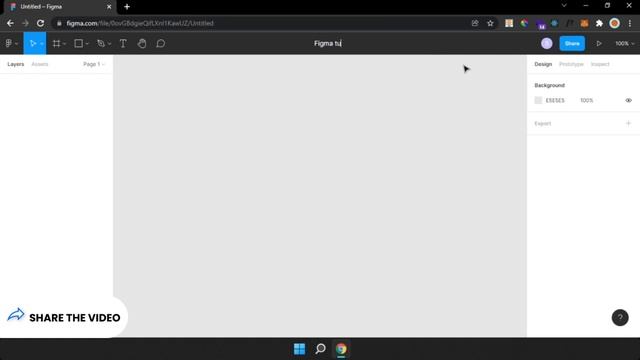Viewport: 640px width, 360px height.
Task: Click the user avatar in toolbar
Action: coord(547,43)
